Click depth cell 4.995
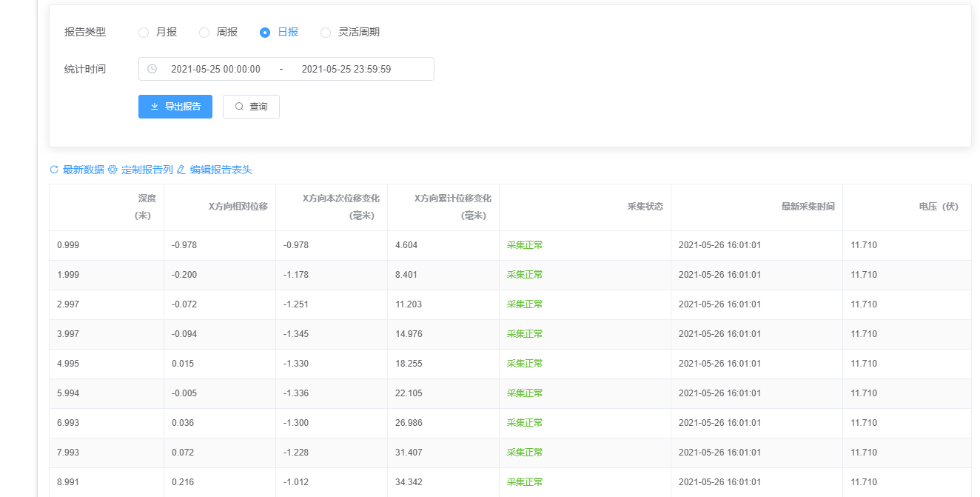 click(x=68, y=364)
